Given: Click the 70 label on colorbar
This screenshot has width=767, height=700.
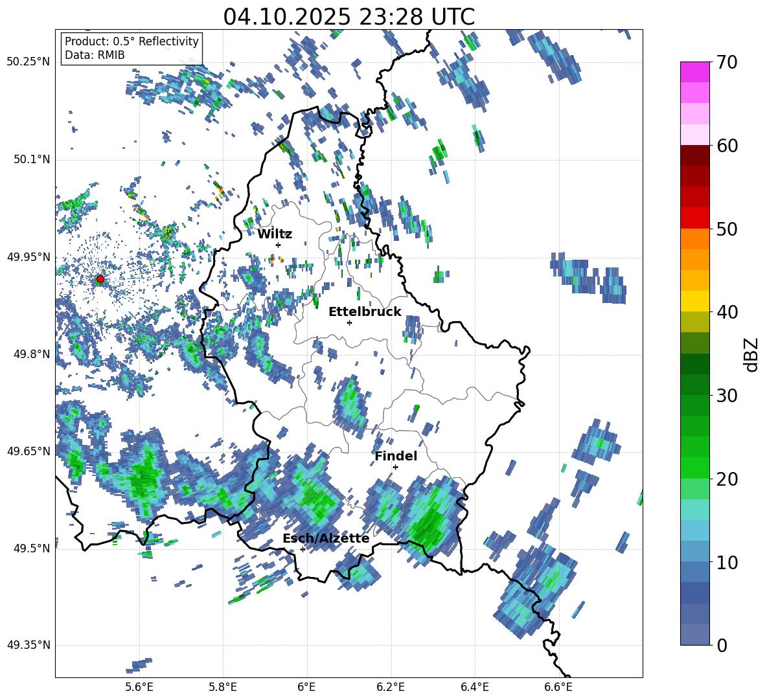Looking at the screenshot, I should coord(726,62).
